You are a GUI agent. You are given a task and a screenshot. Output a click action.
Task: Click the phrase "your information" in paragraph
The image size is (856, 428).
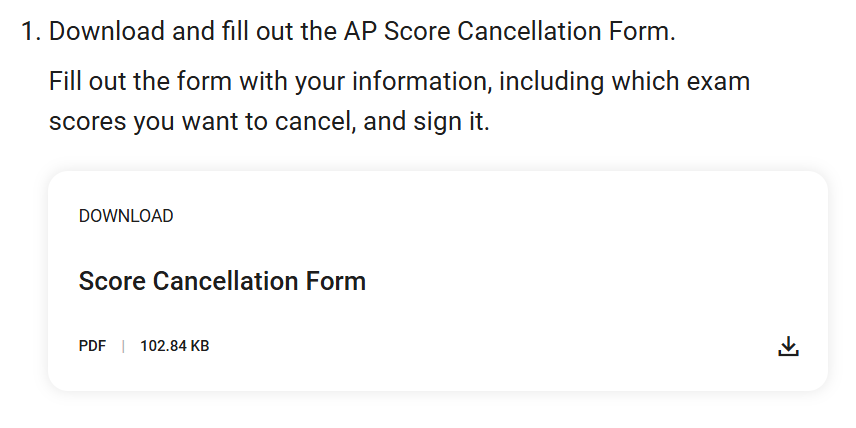(x=393, y=82)
